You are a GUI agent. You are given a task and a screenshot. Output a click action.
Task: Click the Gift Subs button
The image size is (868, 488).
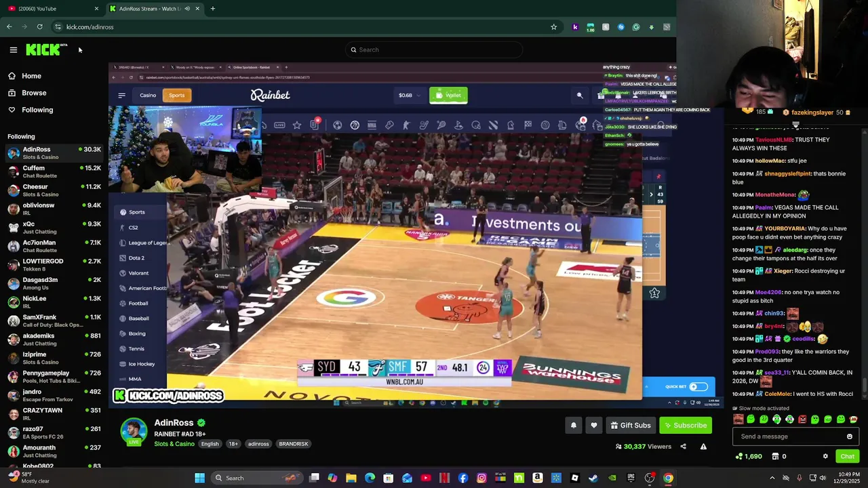pos(630,426)
